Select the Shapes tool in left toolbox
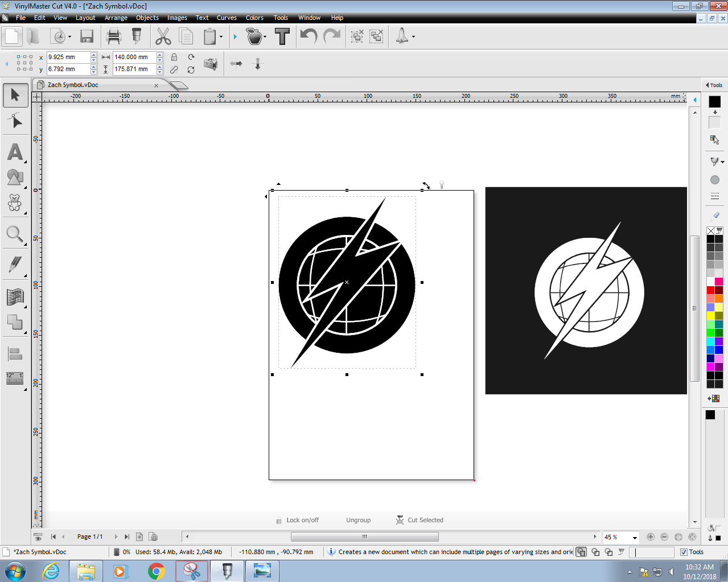Image resolution: width=728 pixels, height=582 pixels. point(15,178)
